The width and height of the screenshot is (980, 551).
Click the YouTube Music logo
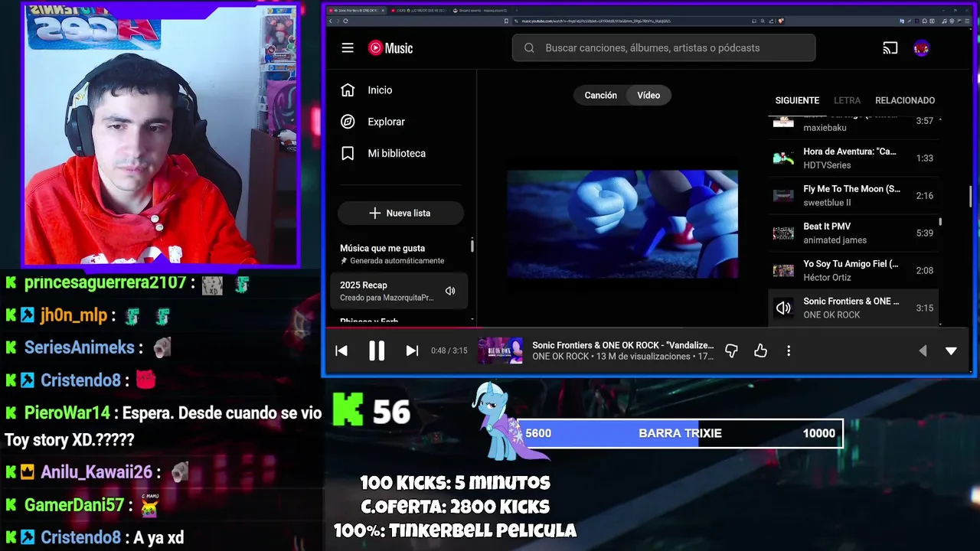click(x=390, y=48)
